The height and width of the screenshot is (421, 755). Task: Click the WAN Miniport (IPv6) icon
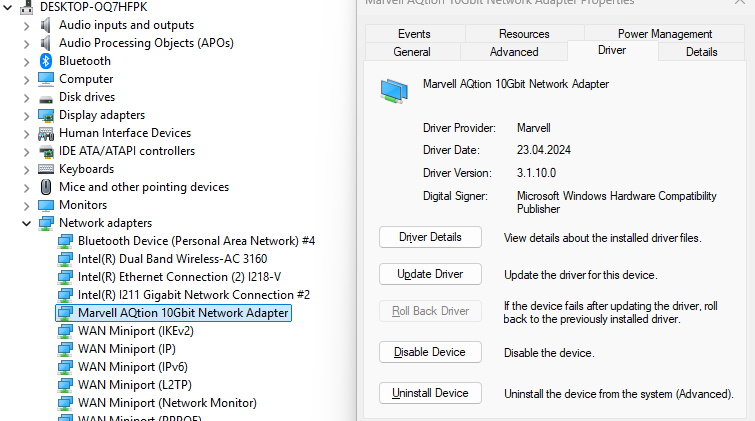click(x=65, y=368)
